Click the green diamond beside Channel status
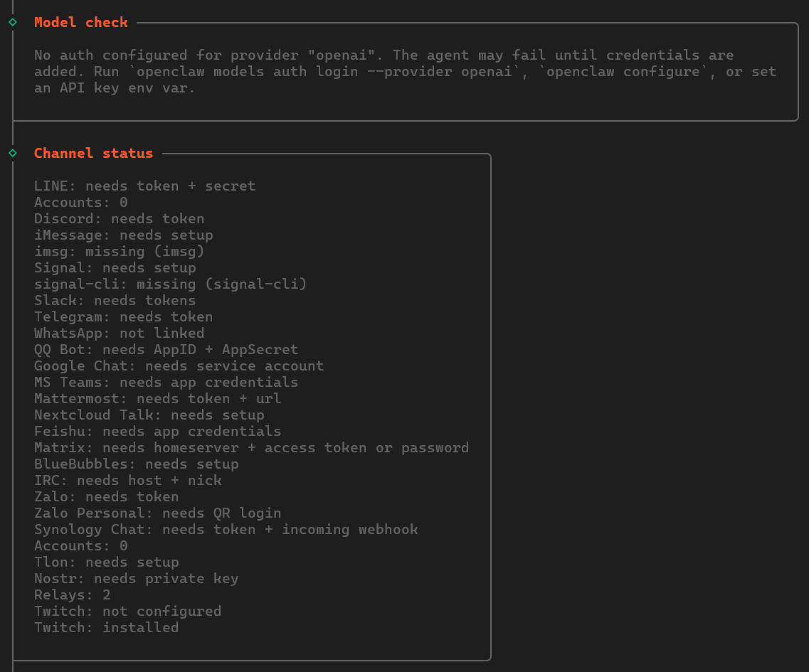The image size is (809, 672). (x=13, y=153)
